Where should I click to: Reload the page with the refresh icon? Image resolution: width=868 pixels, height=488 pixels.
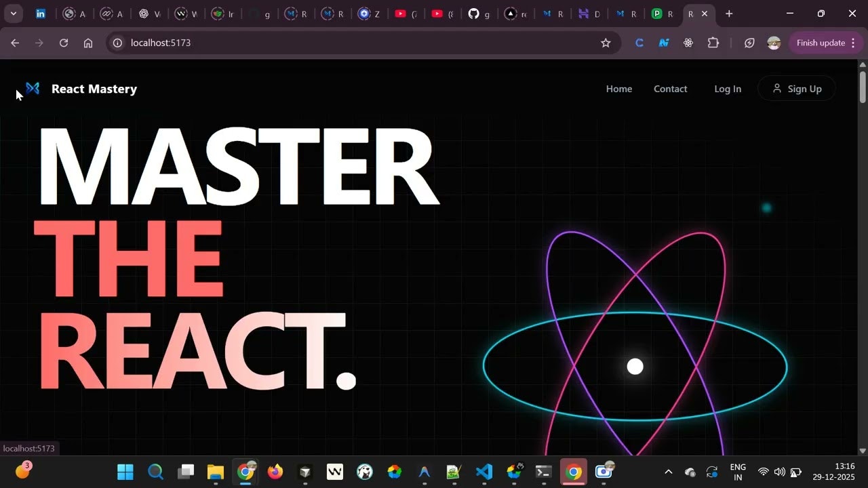(63, 43)
